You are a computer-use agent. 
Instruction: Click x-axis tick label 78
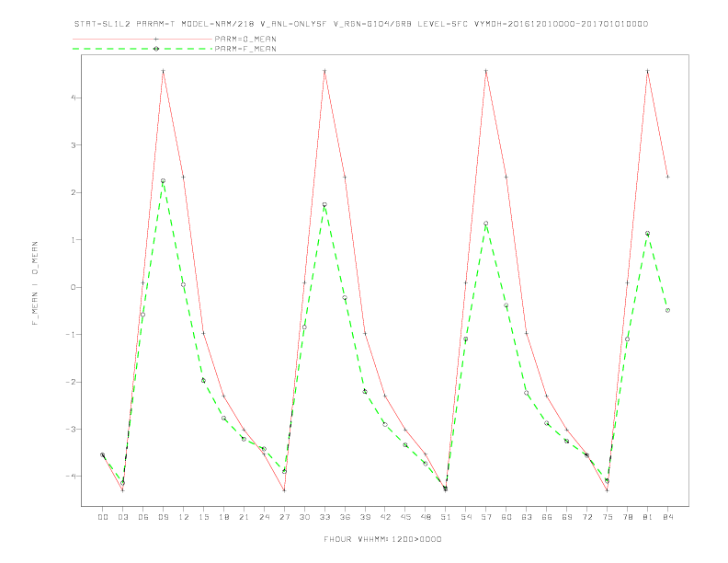click(628, 517)
